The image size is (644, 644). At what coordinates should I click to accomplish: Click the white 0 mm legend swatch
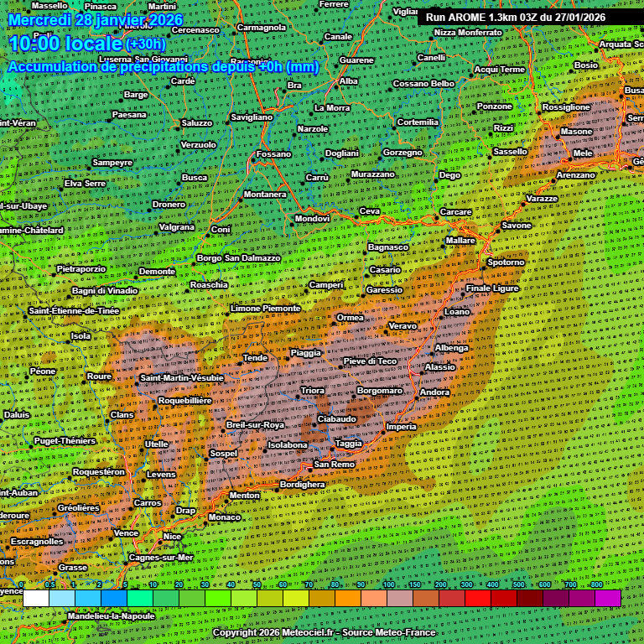point(35,598)
